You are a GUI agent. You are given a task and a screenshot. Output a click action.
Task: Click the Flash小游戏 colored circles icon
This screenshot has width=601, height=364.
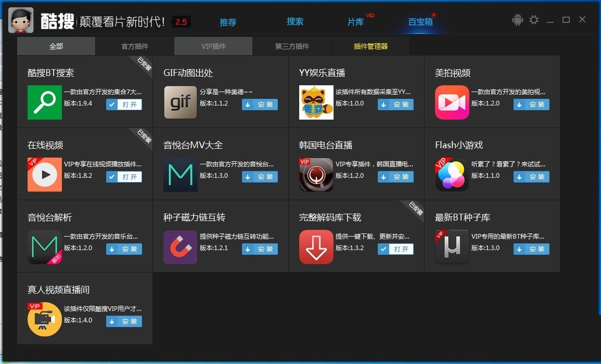[x=451, y=175]
